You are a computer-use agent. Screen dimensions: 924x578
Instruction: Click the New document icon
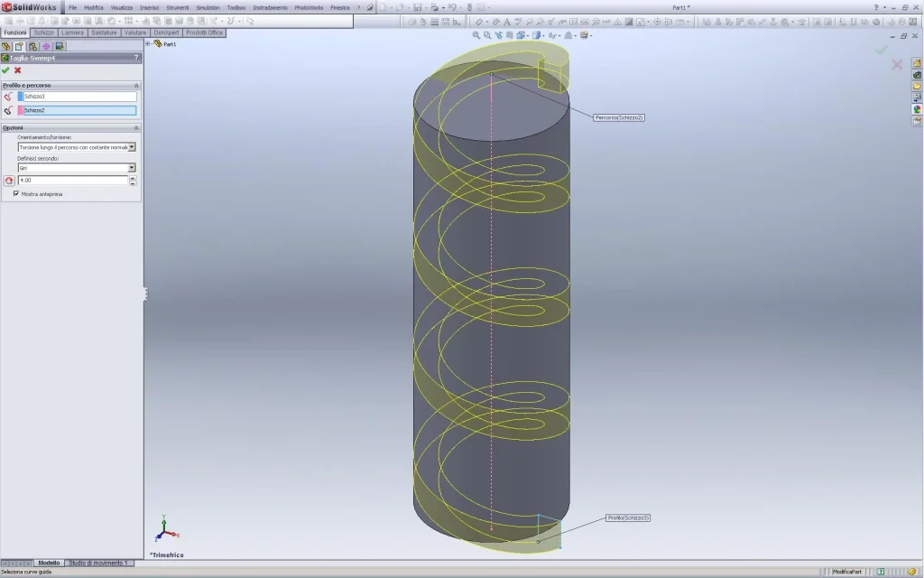click(x=383, y=7)
